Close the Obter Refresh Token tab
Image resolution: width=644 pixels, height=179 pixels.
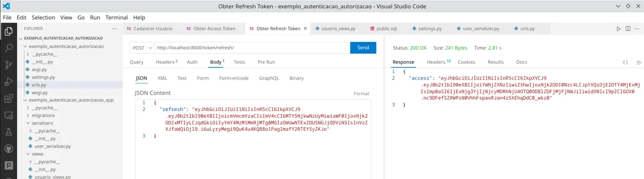pos(305,29)
